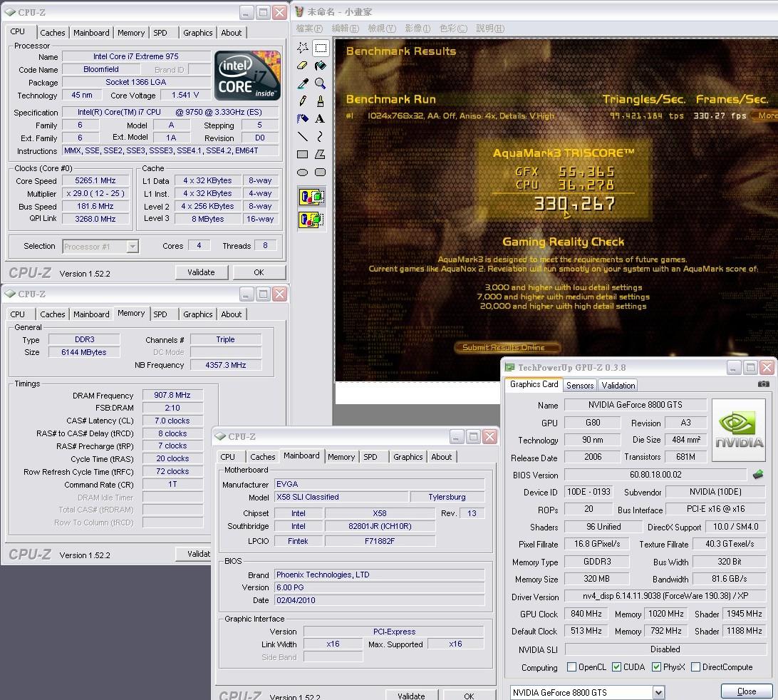Click the BIOS Date value 02/04/2010
The width and height of the screenshot is (778, 700).
click(379, 599)
